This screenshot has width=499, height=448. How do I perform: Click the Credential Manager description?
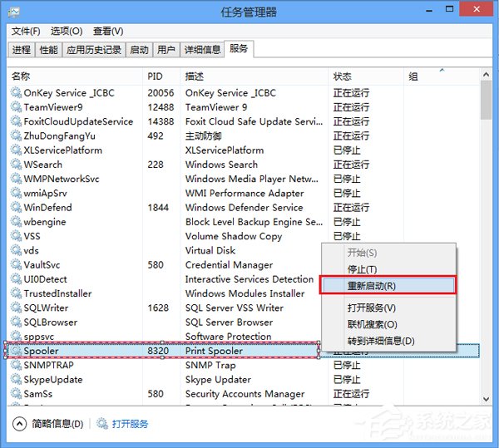[229, 265]
